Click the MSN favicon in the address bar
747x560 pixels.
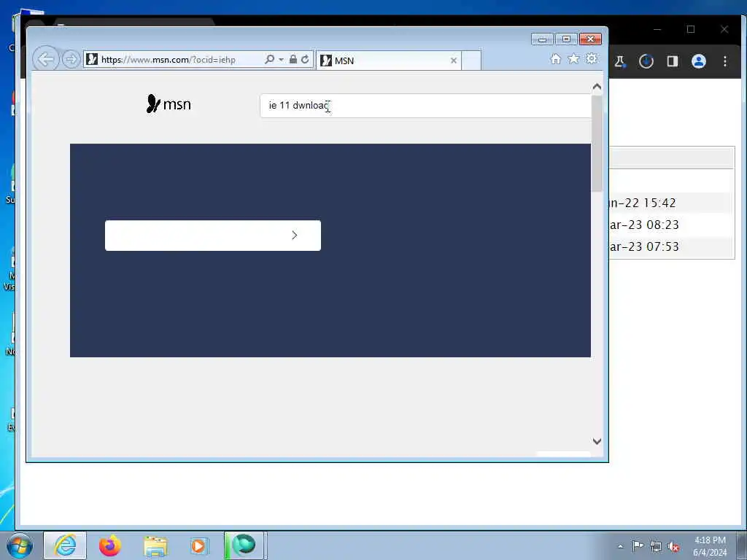93,60
